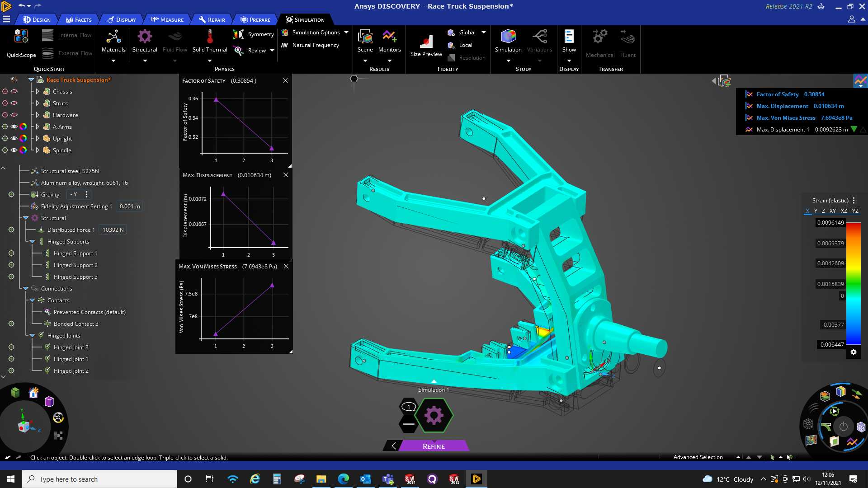Switch to the Repair tab
868x488 pixels.
tap(212, 19)
